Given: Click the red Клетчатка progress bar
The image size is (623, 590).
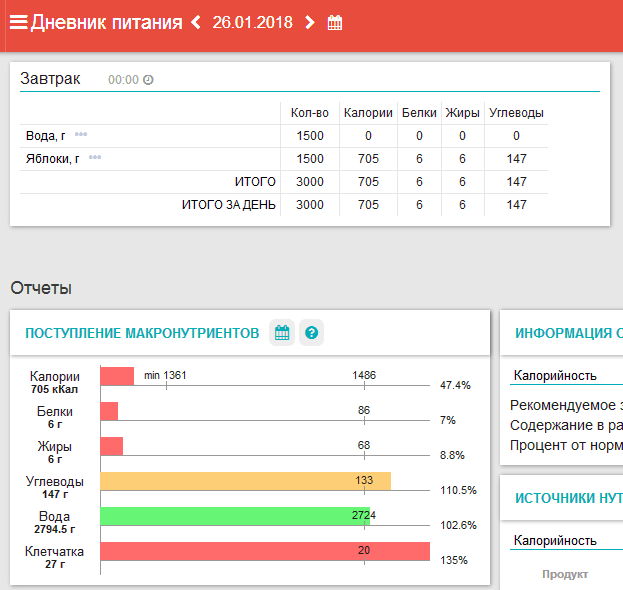Looking at the screenshot, I should point(265,551).
